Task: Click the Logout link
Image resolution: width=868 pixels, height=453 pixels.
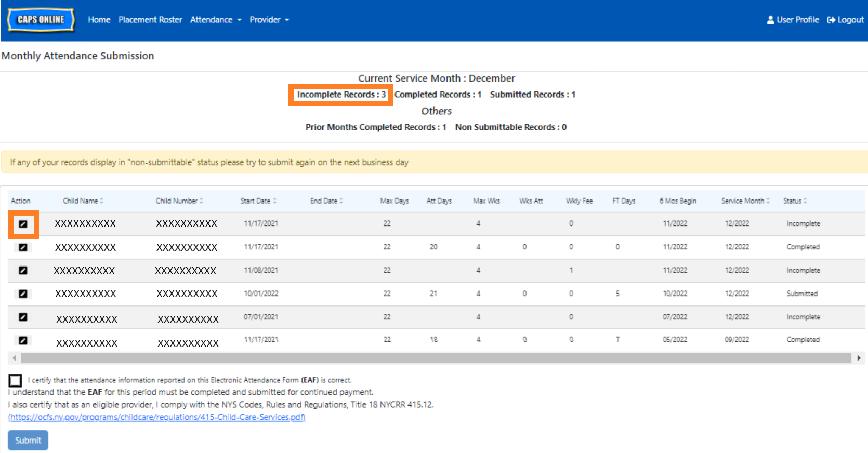Action: pyautogui.click(x=845, y=20)
